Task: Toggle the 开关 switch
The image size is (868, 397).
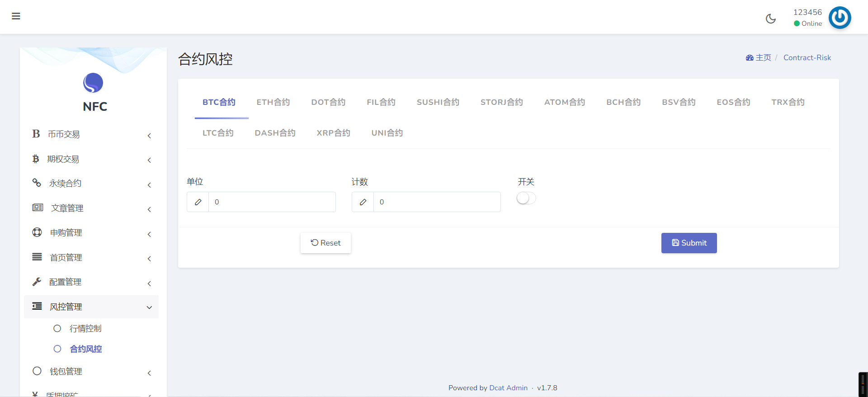Action: [526, 198]
